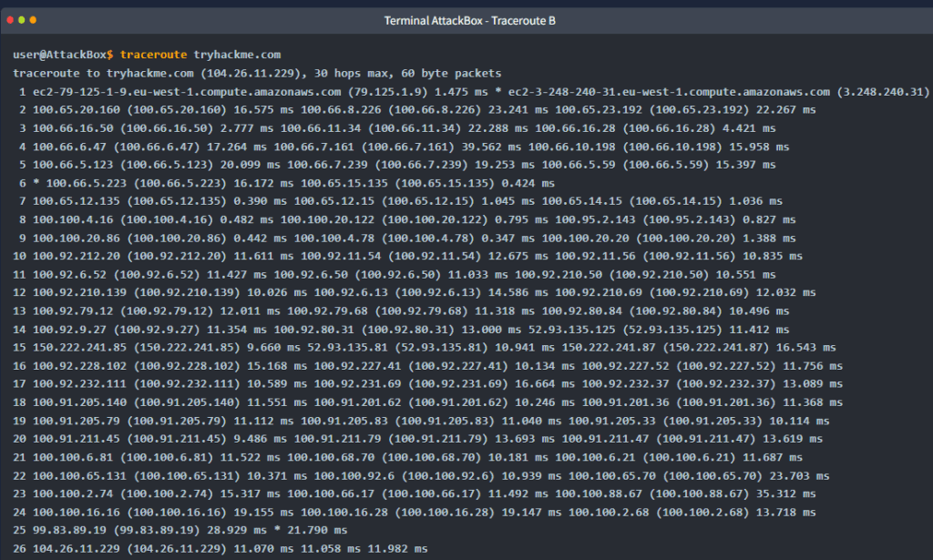933x560 pixels.
Task: Click '(100.92.79.68)' in hop 13
Action: point(421,311)
